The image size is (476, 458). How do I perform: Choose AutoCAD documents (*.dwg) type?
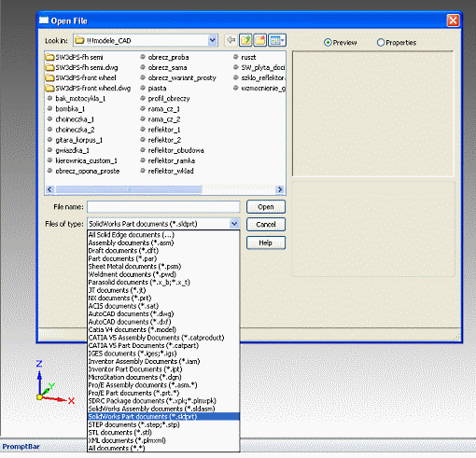click(163, 314)
